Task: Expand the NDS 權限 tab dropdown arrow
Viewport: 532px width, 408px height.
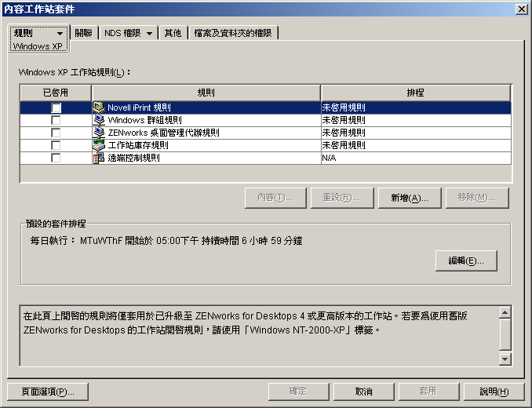Action: [x=150, y=33]
